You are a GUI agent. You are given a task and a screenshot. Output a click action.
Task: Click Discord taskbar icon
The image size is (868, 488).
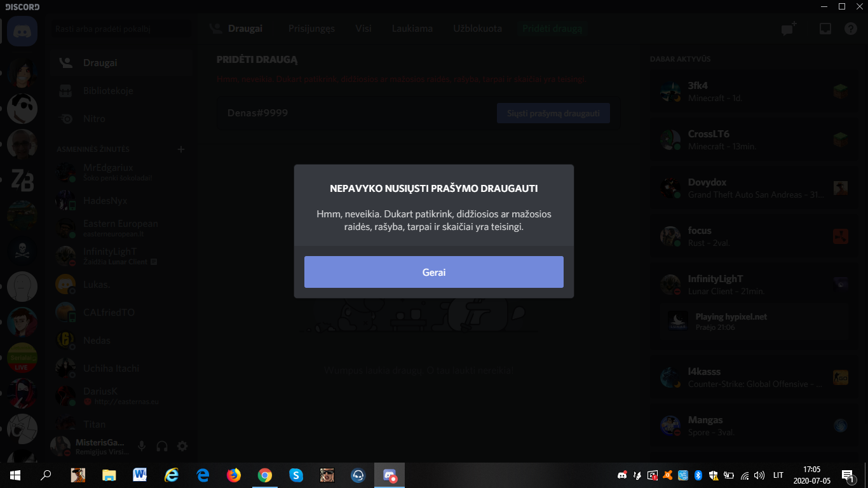click(390, 475)
